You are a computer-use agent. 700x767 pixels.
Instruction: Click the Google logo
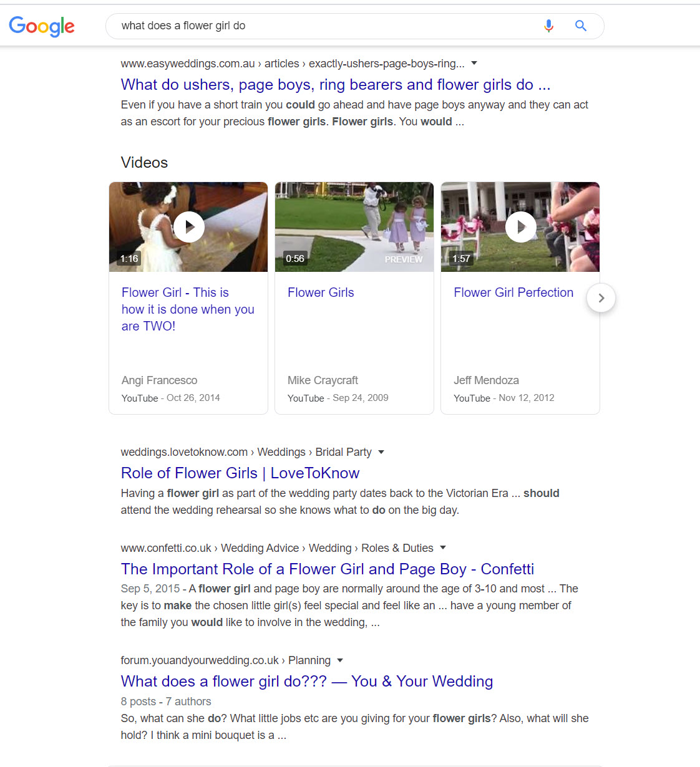(42, 26)
